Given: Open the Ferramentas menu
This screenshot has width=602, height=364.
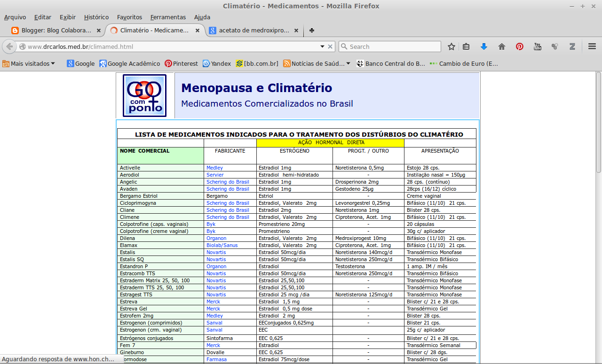Looking at the screenshot, I should click(168, 17).
